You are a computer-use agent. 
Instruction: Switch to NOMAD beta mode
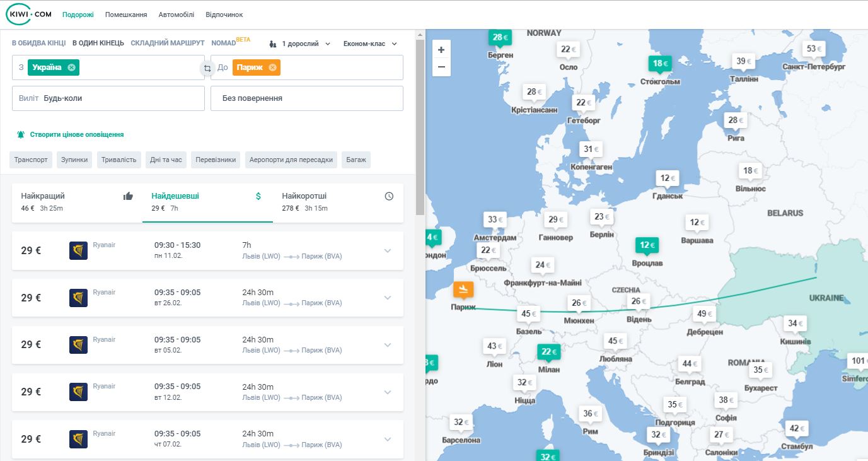[x=231, y=42]
